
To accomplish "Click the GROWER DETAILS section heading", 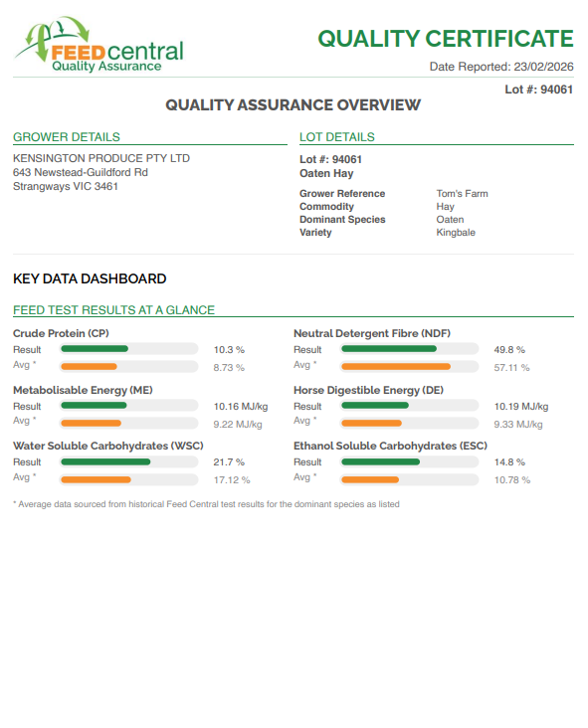I will coord(67,137).
